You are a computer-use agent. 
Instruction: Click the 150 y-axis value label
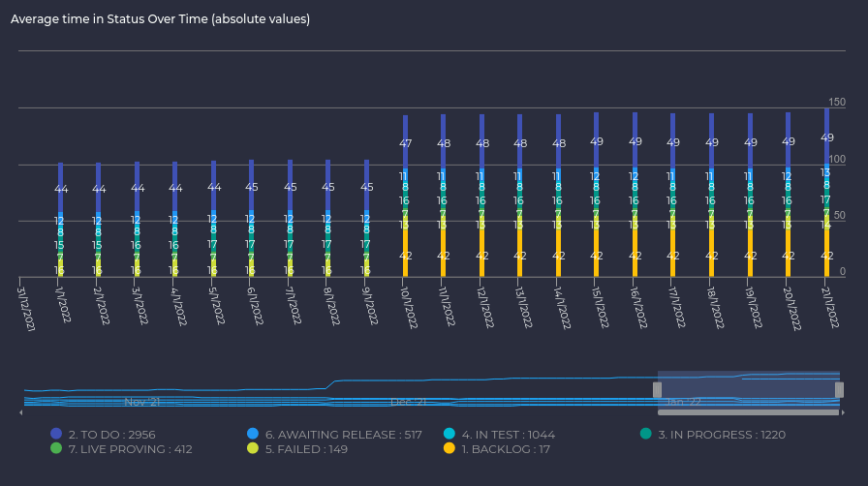click(837, 102)
